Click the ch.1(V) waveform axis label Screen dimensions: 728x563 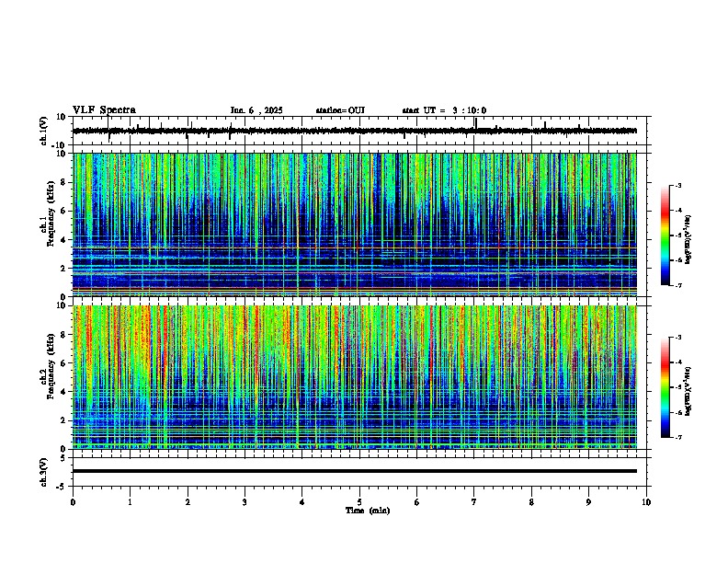click(x=44, y=131)
